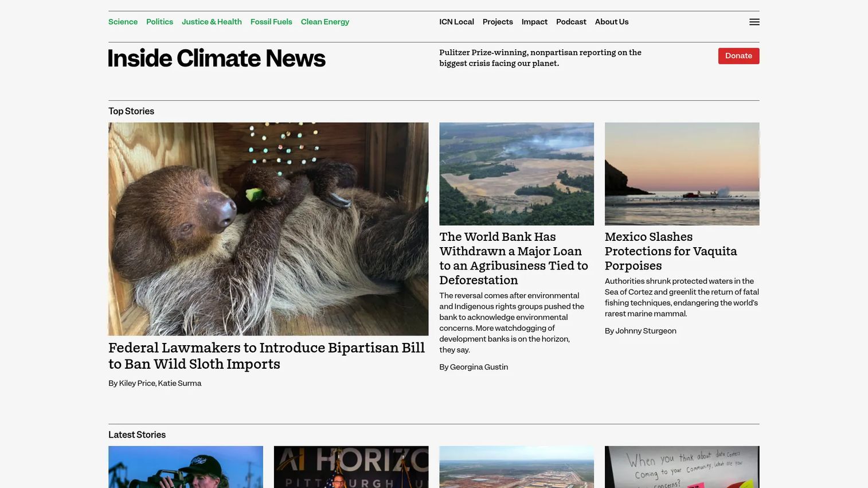Read the wild sloth imports bill headline
The height and width of the screenshot is (488, 868).
click(267, 356)
